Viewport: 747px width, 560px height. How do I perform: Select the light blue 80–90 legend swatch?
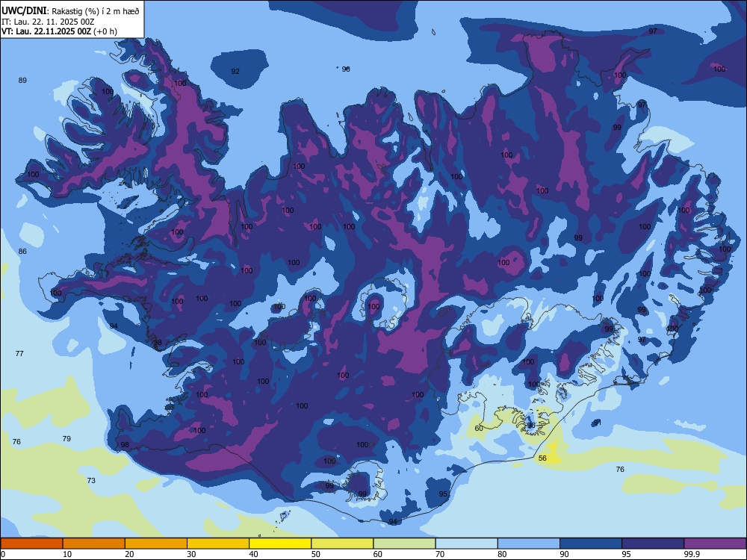pyautogui.click(x=529, y=544)
